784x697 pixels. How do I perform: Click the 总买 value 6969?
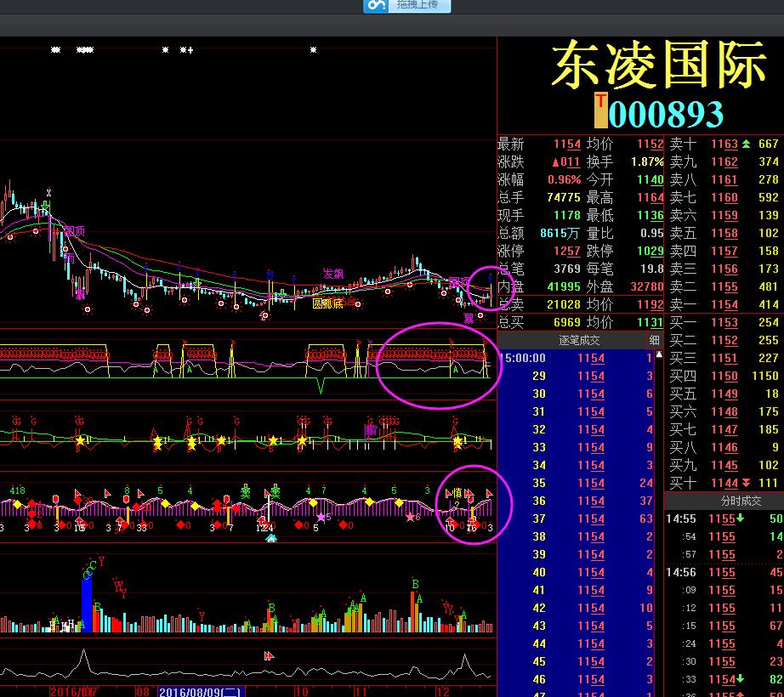pyautogui.click(x=567, y=322)
